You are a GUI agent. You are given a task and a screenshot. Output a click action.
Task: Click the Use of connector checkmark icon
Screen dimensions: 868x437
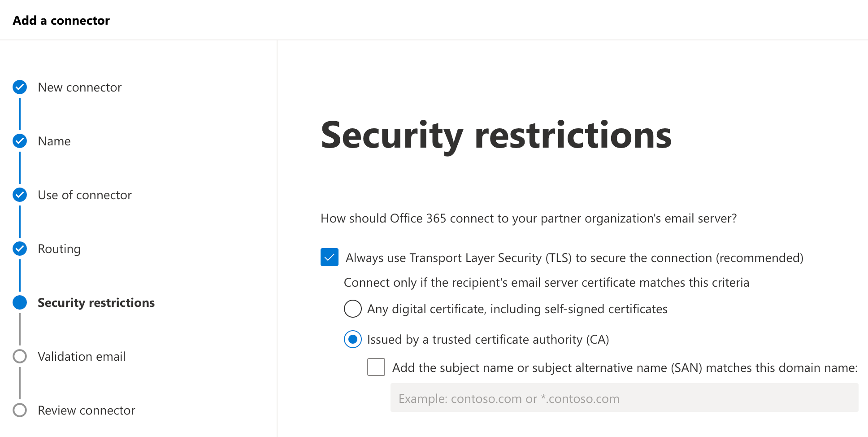[20, 195]
